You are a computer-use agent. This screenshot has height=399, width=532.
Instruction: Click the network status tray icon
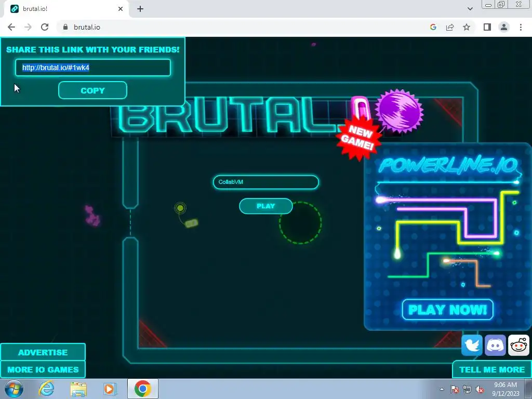[467, 389]
